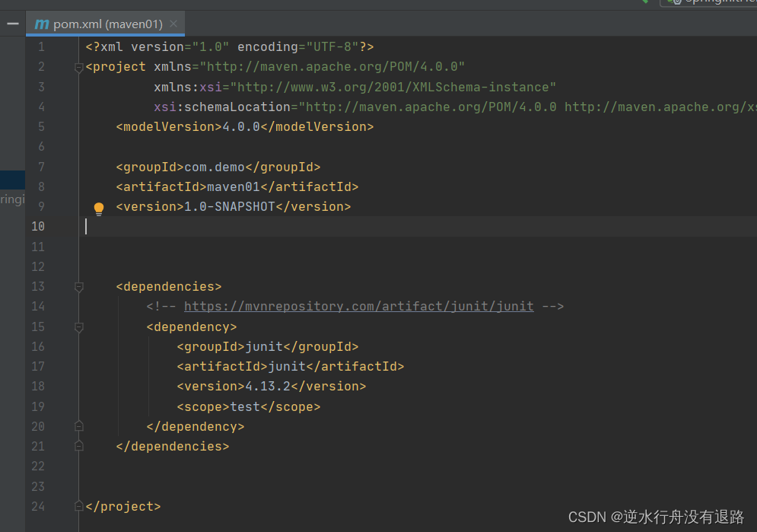This screenshot has height=532, width=757.
Task: Click line number 1 in the gutter
Action: (42, 47)
